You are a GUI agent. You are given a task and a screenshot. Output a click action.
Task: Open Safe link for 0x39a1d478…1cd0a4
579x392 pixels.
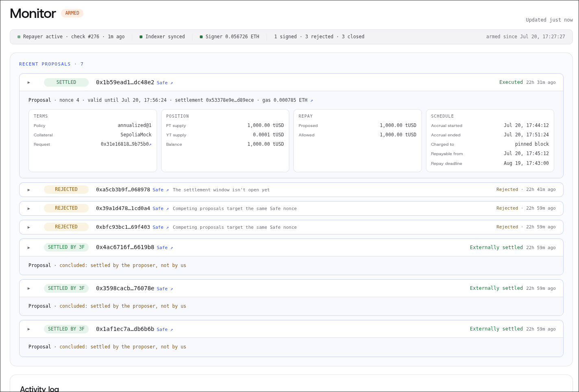pyautogui.click(x=161, y=208)
